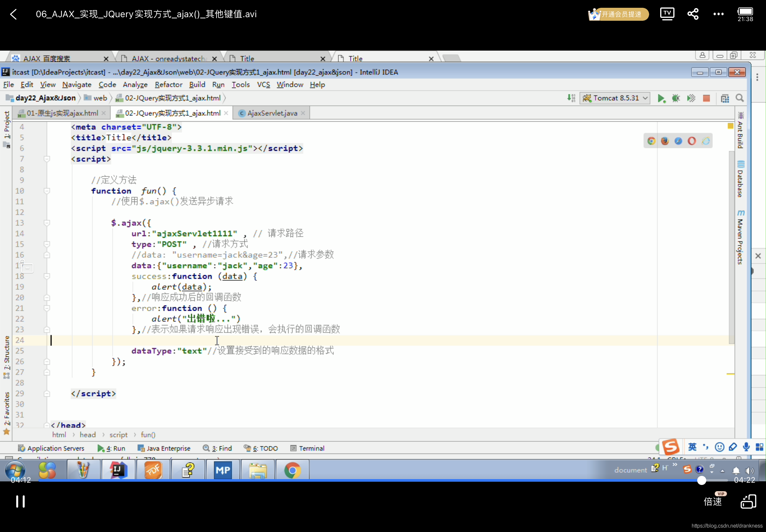Screen dimensions: 766x532
Task: Switch to AjaxServlet.java editor tab
Action: [x=272, y=113]
